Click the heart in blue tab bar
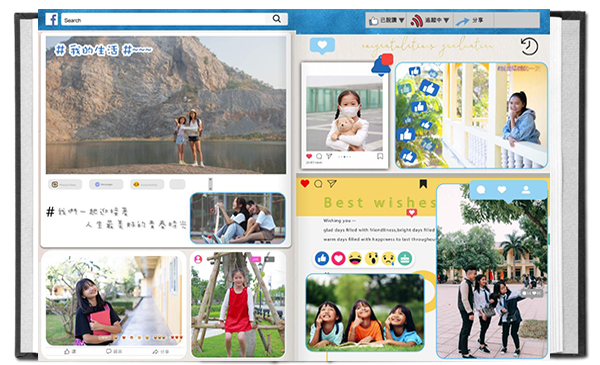The height and width of the screenshot is (365, 600). coord(502,190)
